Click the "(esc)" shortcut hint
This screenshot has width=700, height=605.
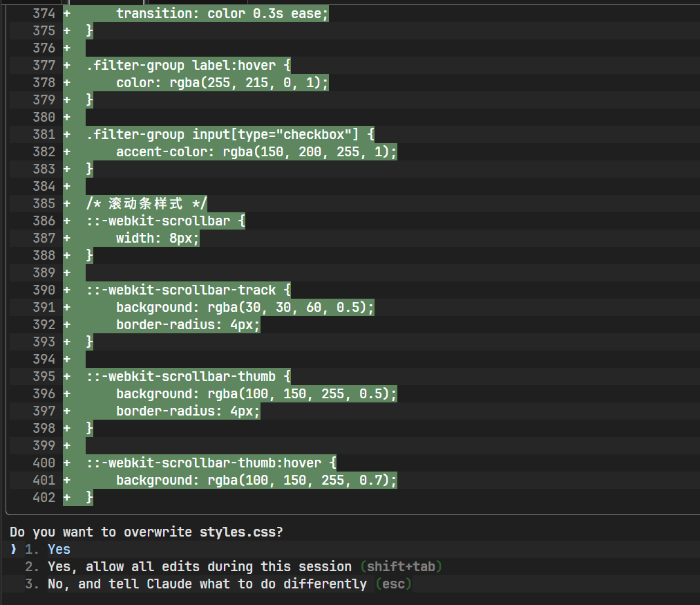393,584
